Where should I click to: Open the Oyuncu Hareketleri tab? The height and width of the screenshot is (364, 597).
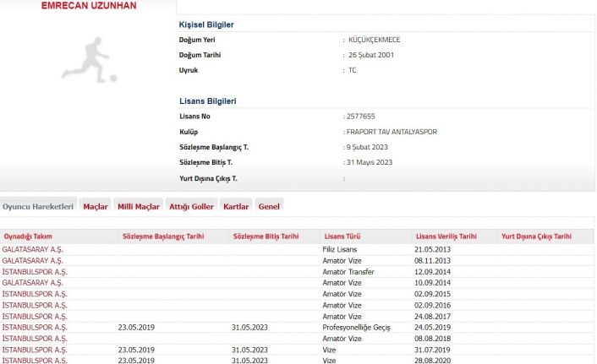(38, 206)
